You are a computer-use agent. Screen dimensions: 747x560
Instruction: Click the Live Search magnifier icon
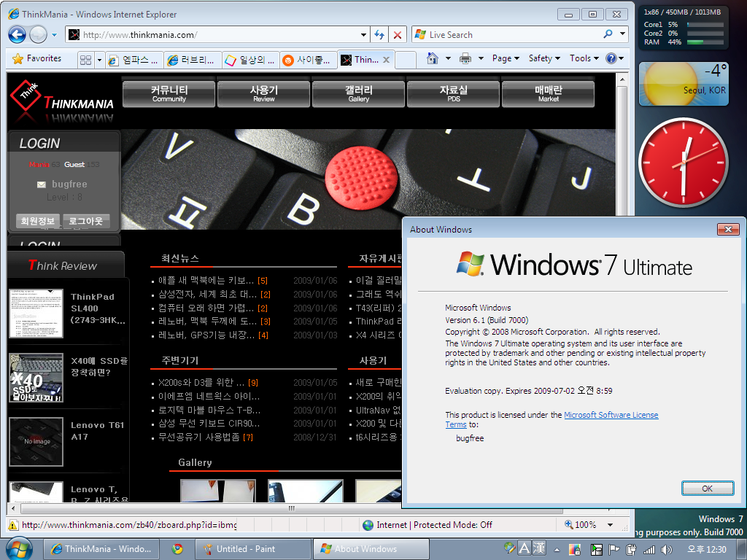[x=608, y=34]
